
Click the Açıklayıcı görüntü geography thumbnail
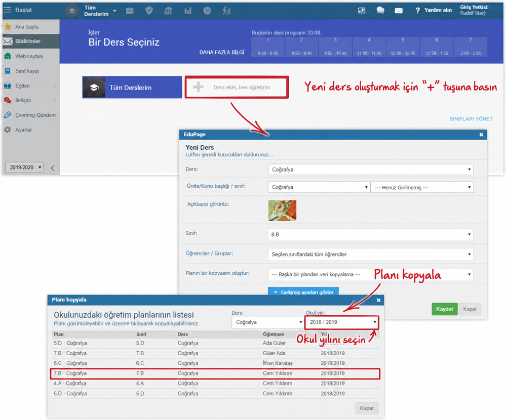pos(282,210)
